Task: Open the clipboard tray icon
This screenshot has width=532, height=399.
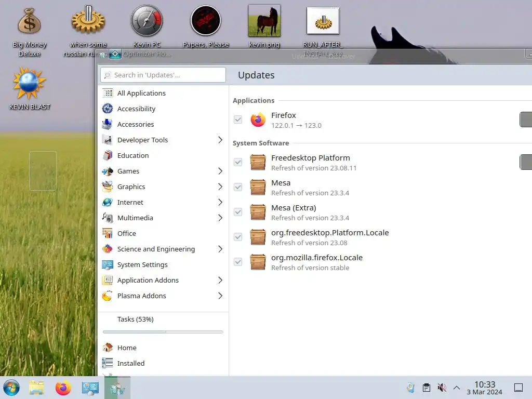Action: click(x=427, y=388)
